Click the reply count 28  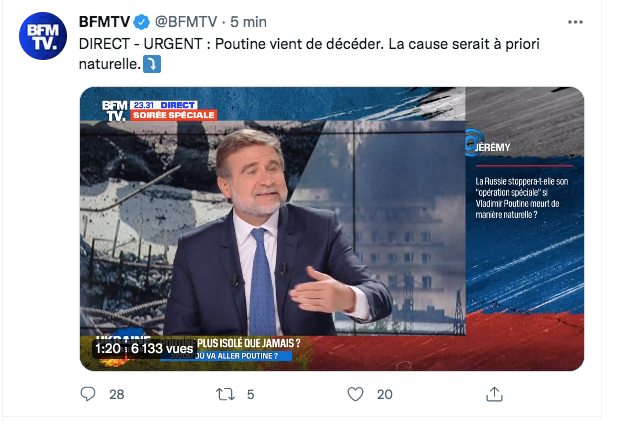click(x=117, y=394)
